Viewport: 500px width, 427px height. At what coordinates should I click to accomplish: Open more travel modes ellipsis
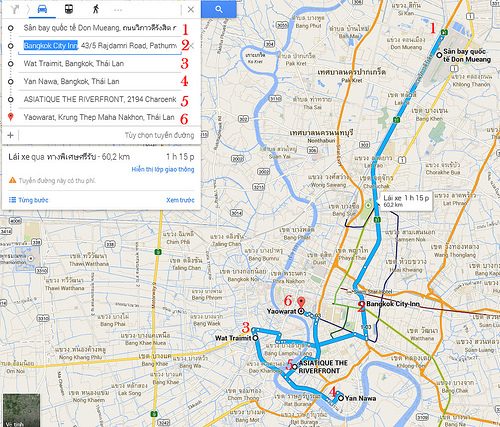pos(118,10)
